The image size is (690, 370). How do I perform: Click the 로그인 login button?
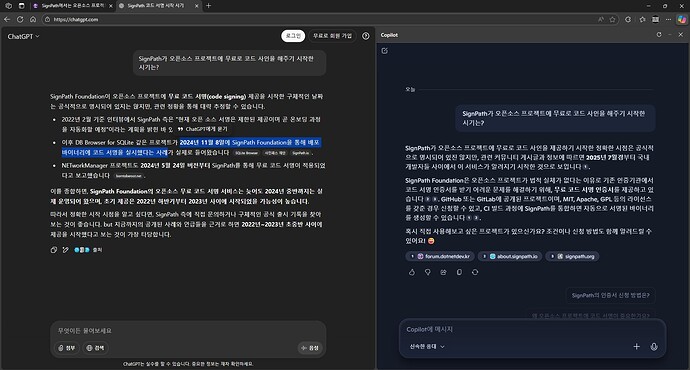coord(293,36)
